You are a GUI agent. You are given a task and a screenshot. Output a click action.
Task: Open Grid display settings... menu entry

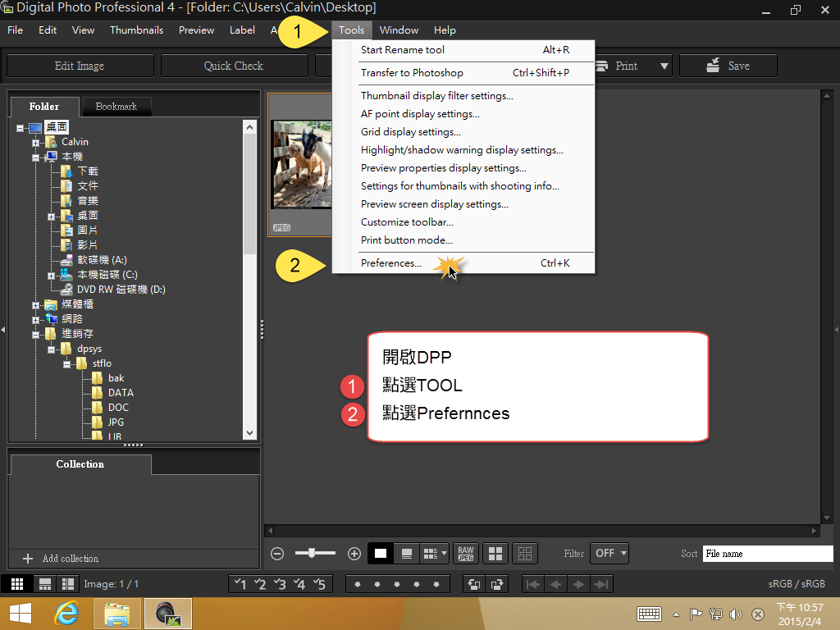click(463, 132)
